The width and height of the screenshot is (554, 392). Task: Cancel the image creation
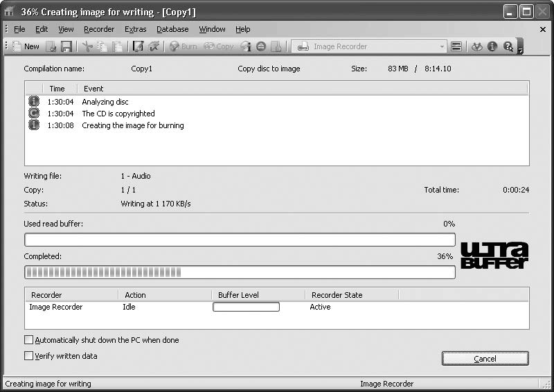pos(485,359)
